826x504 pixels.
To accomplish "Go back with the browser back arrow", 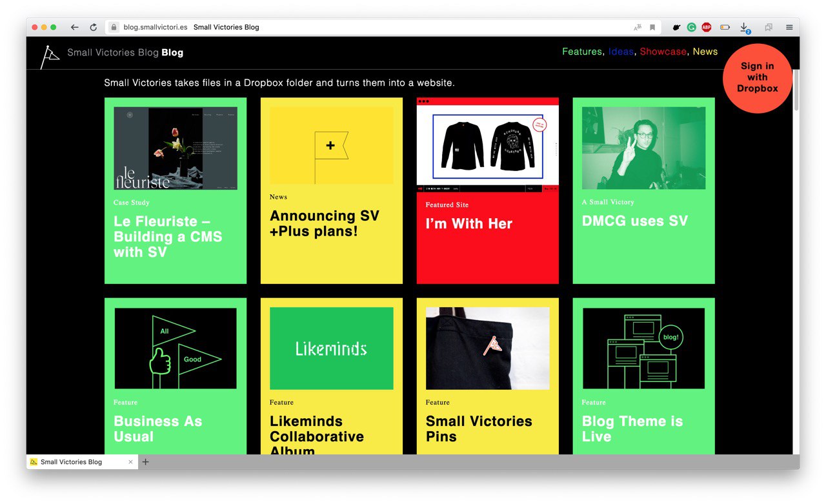I will [x=74, y=27].
